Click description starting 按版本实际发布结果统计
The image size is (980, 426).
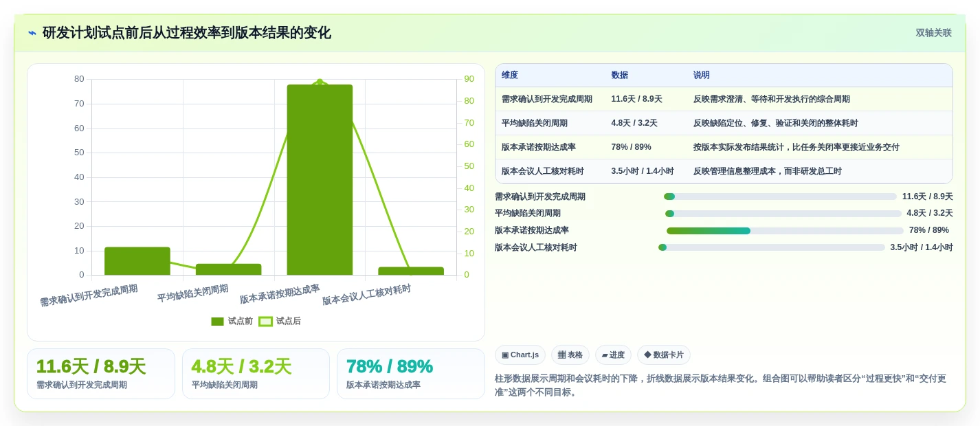[x=797, y=147]
